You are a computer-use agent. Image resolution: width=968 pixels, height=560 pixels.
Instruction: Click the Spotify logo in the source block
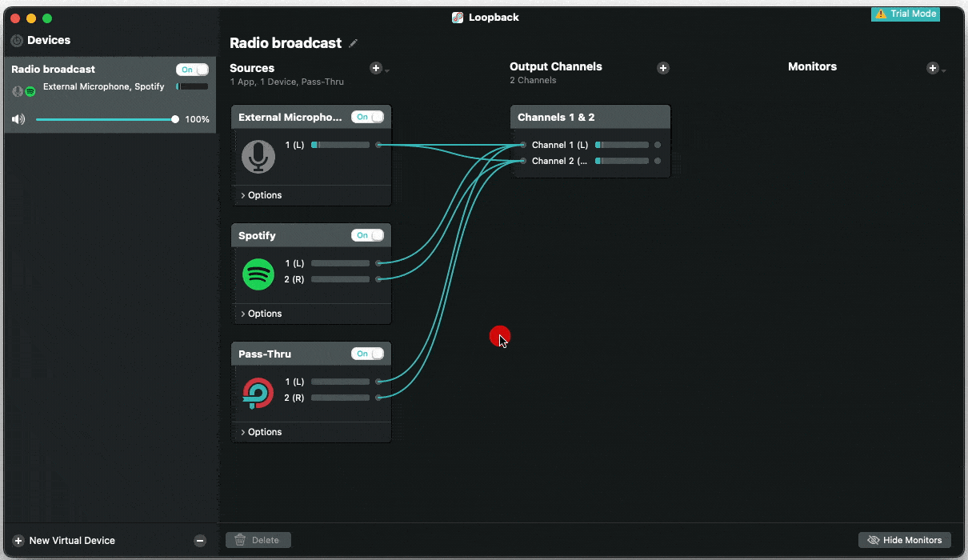(258, 274)
